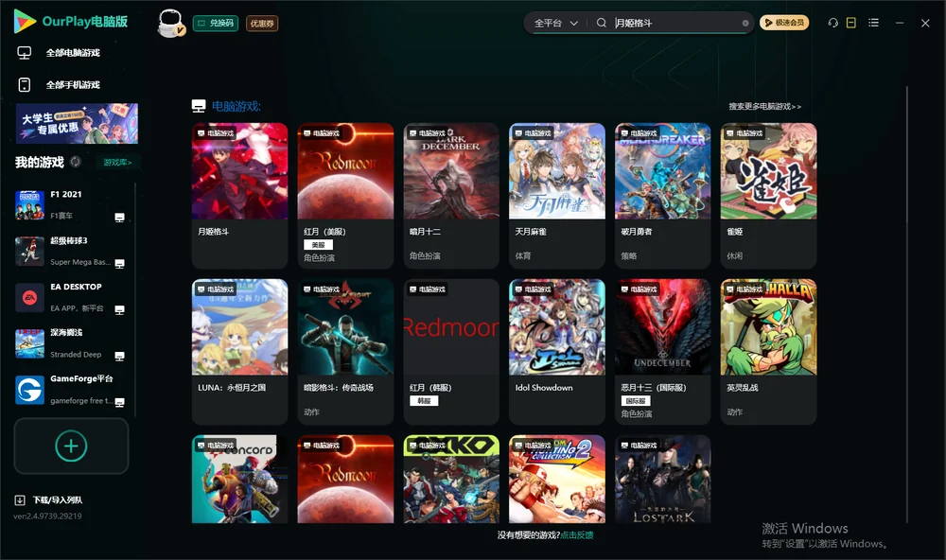Open the 大学生专属优惠 banner
Image resolution: width=946 pixels, height=560 pixels.
78,124
